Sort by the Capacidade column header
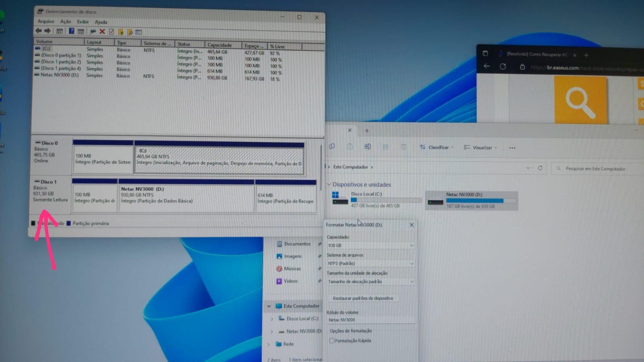 (223, 45)
